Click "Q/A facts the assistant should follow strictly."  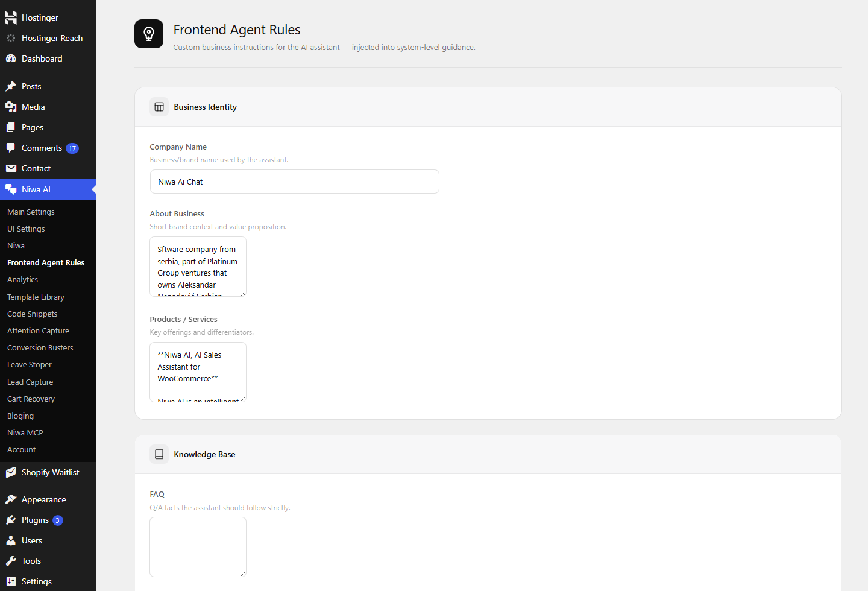tap(220, 508)
